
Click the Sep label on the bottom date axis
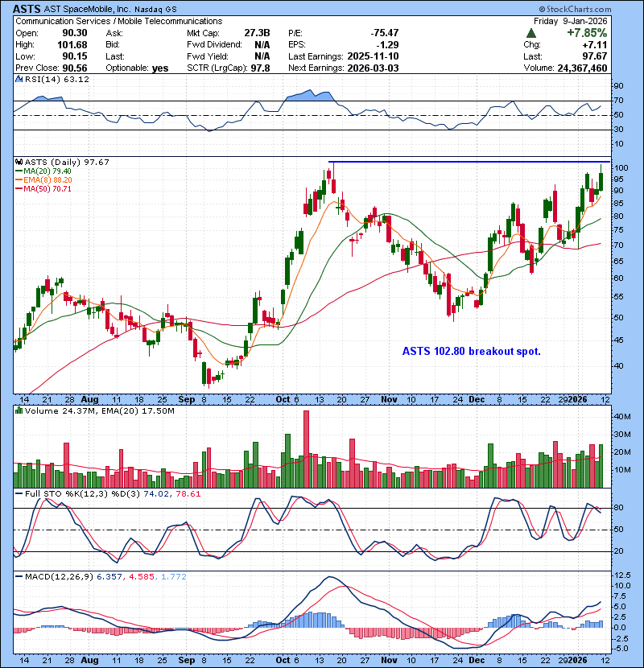click(186, 660)
